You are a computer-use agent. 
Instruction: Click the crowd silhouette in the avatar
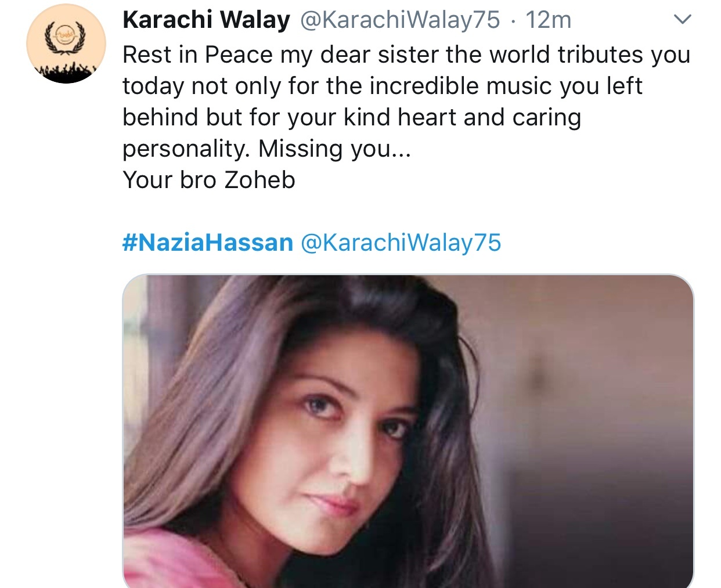pyautogui.click(x=66, y=73)
